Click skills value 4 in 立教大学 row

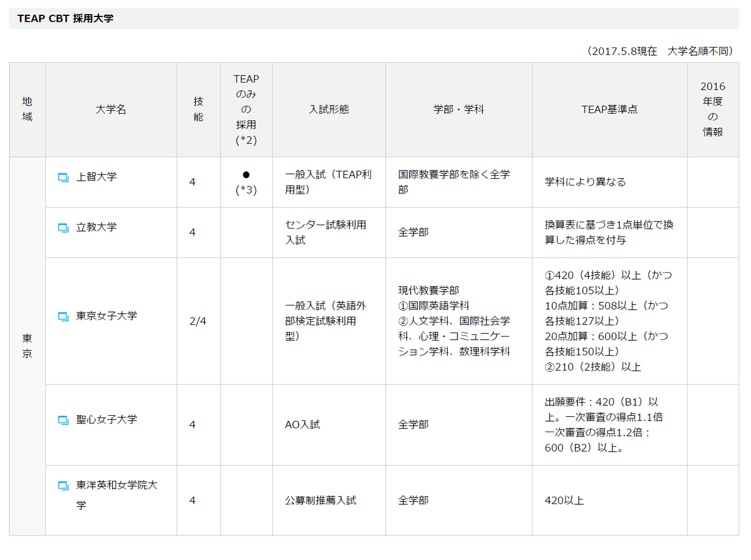[x=198, y=233]
